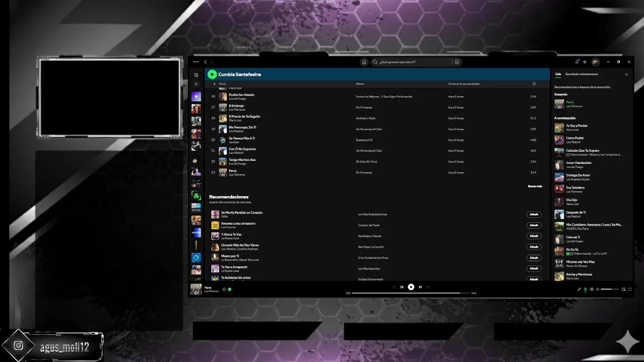Sort by the Título column header
Viewport: 644px width, 362px height.
click(222, 84)
